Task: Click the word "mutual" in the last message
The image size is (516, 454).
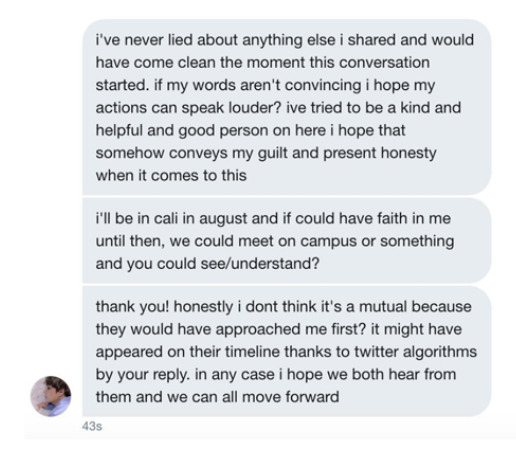Action: point(383,306)
